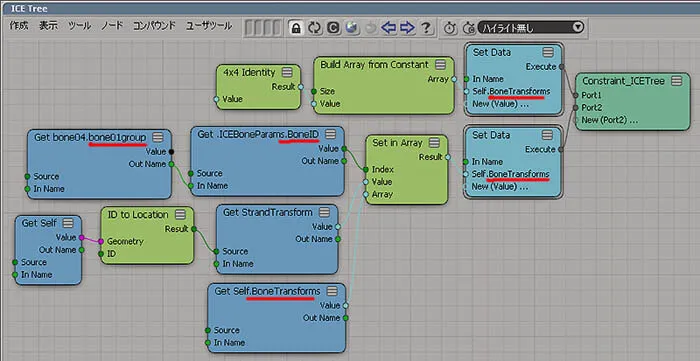Open Get Self node menu icon
700x361 pixels.
[x=68, y=223]
